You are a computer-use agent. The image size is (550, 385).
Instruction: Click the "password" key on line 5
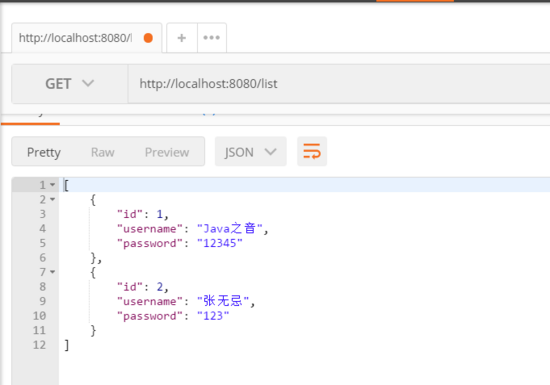point(150,243)
